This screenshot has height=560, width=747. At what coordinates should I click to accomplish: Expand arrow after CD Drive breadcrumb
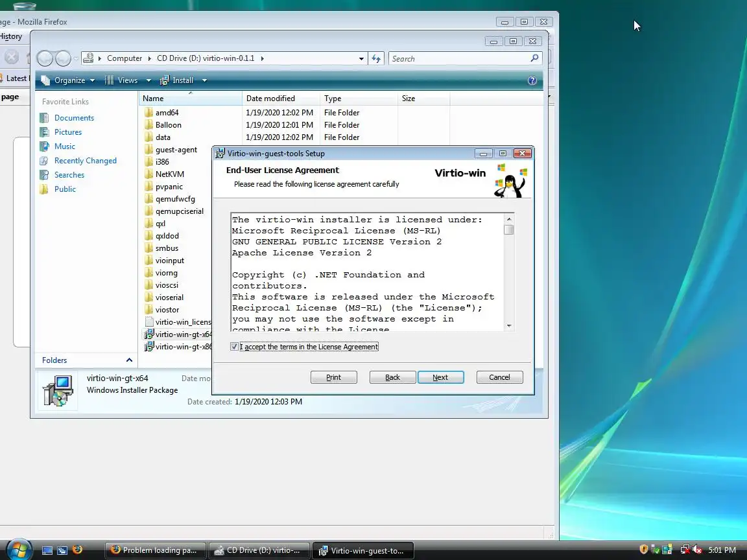click(262, 58)
